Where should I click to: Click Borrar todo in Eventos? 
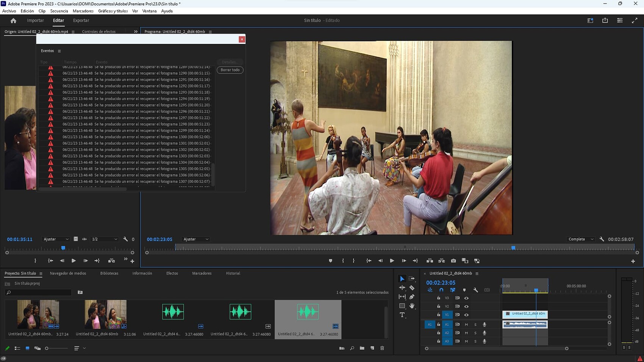pyautogui.click(x=230, y=70)
